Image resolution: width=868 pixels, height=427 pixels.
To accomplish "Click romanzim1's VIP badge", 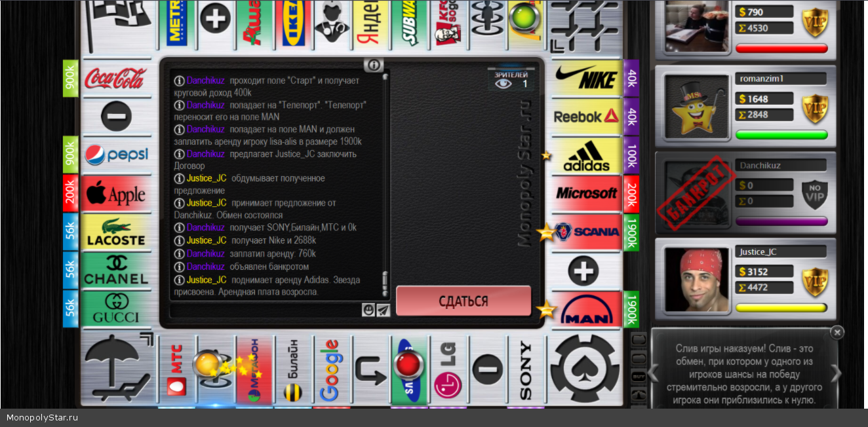I will 816,107.
